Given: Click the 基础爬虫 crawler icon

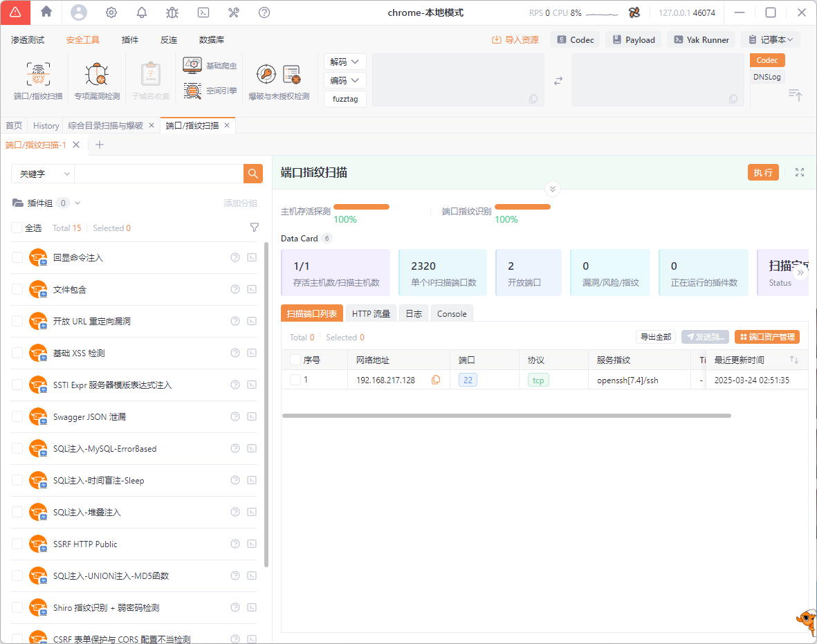Looking at the screenshot, I should 192,65.
